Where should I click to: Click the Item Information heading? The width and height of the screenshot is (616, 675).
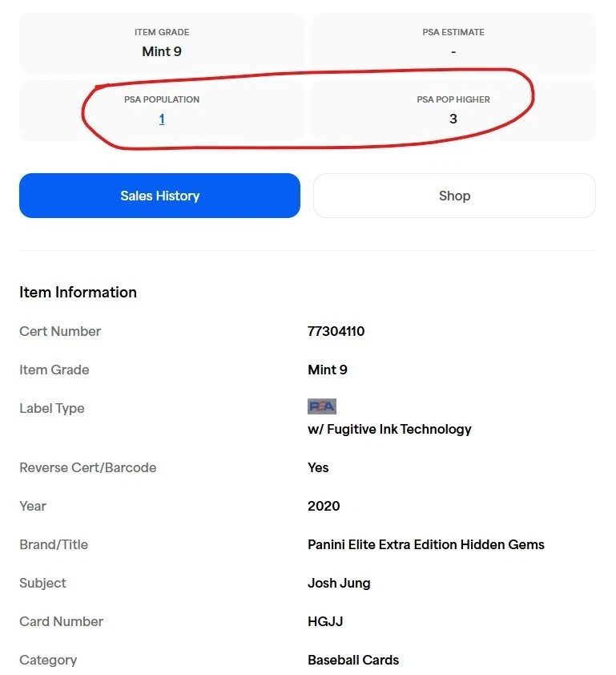point(78,292)
